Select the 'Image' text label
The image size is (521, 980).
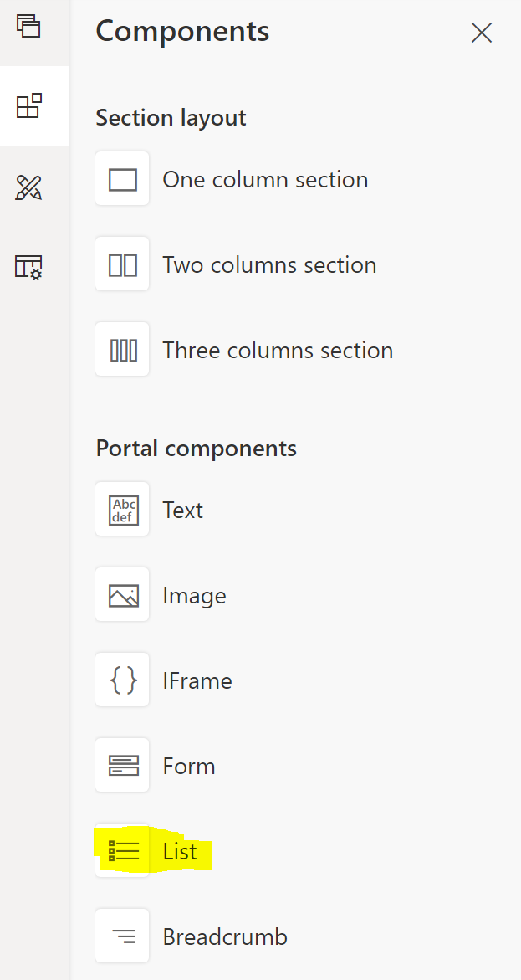194,596
